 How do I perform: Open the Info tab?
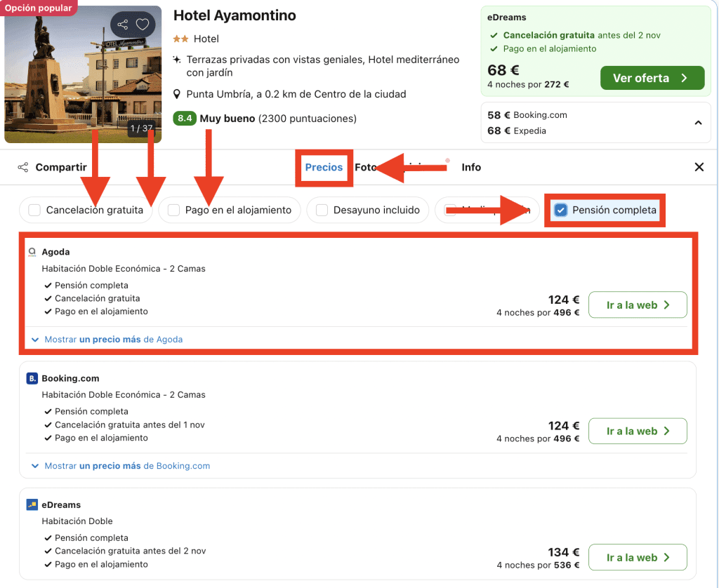point(471,167)
